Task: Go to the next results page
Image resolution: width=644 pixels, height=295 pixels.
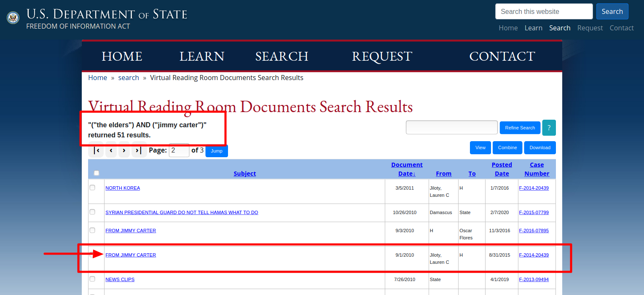Action: coord(124,150)
